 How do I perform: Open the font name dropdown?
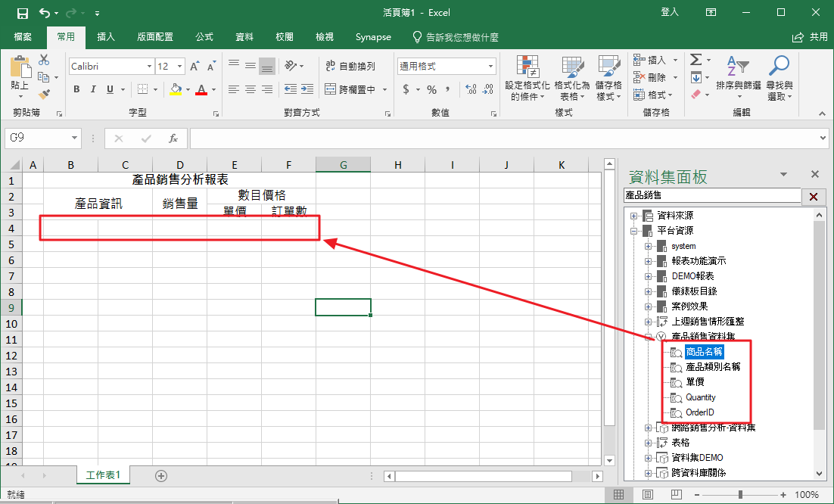point(150,67)
